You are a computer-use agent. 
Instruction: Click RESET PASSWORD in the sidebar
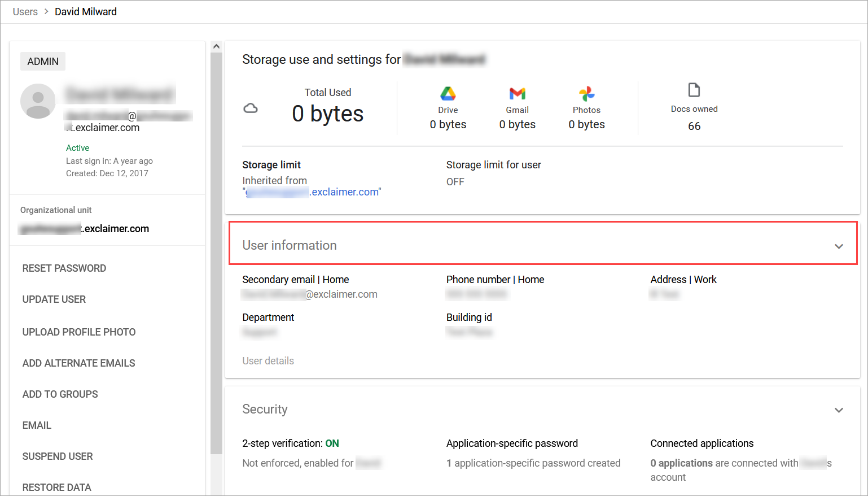pos(64,268)
